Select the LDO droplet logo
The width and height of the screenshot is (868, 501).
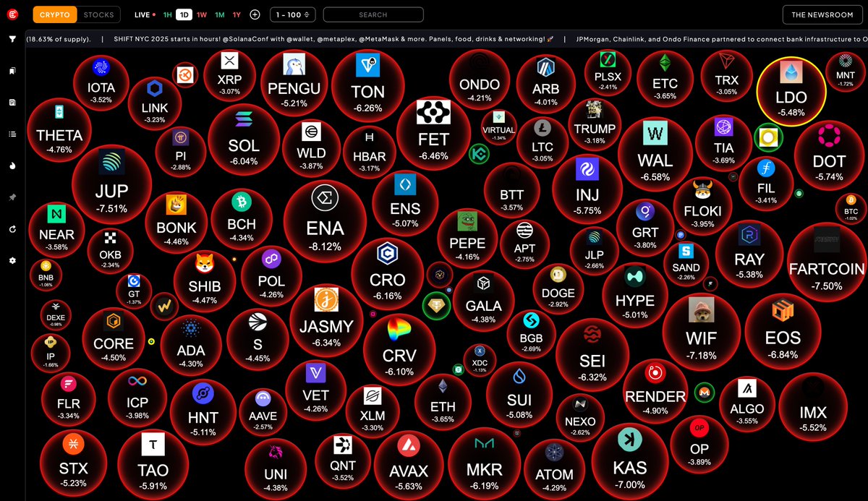(790, 72)
